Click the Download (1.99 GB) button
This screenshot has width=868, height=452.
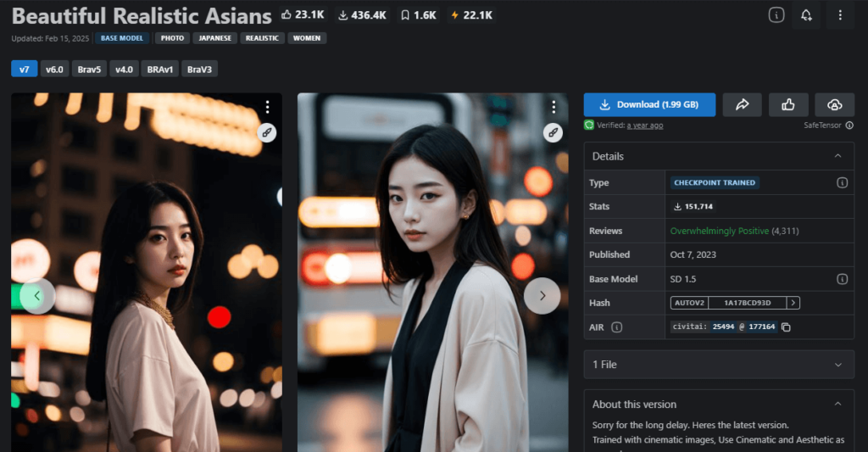click(x=649, y=104)
